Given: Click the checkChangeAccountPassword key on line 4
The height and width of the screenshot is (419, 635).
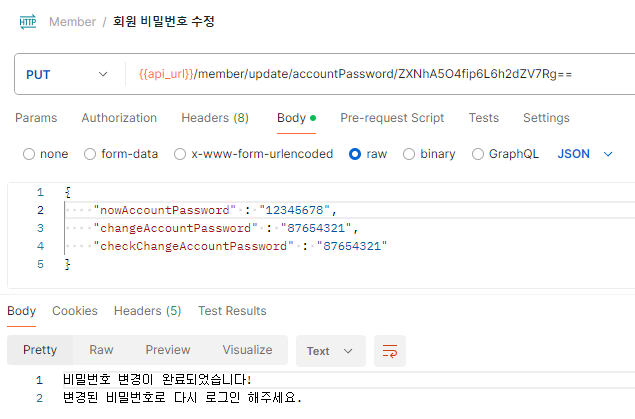Looking at the screenshot, I should (x=193, y=246).
